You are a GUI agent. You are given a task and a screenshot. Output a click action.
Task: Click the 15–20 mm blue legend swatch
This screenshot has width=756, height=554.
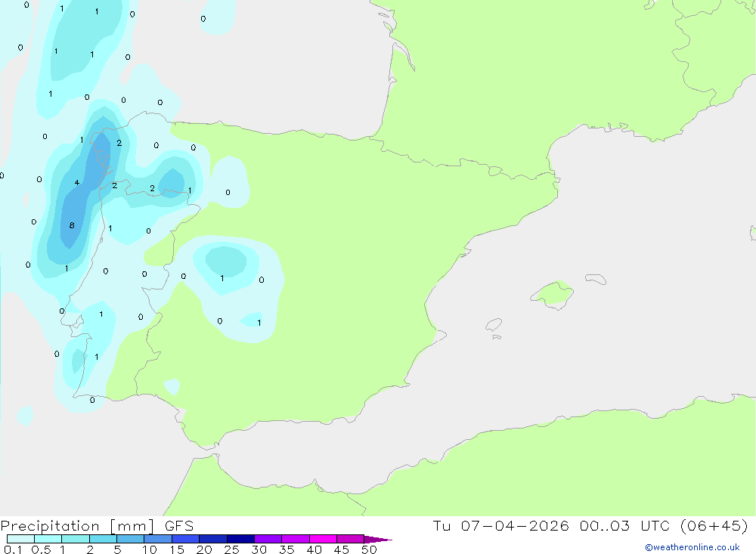click(186, 539)
